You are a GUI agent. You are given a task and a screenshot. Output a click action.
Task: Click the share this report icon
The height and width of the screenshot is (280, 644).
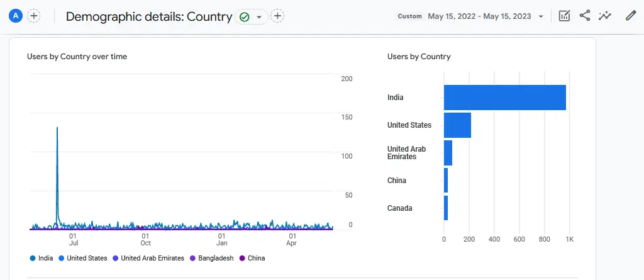tap(585, 16)
